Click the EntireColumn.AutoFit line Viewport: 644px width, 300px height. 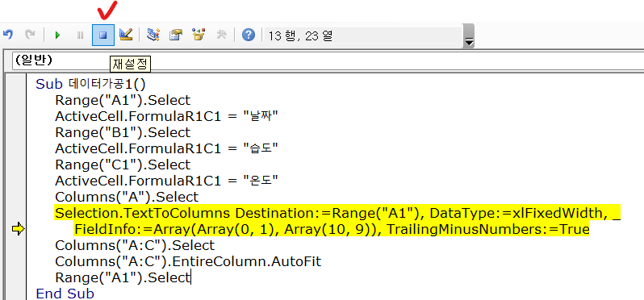188,261
